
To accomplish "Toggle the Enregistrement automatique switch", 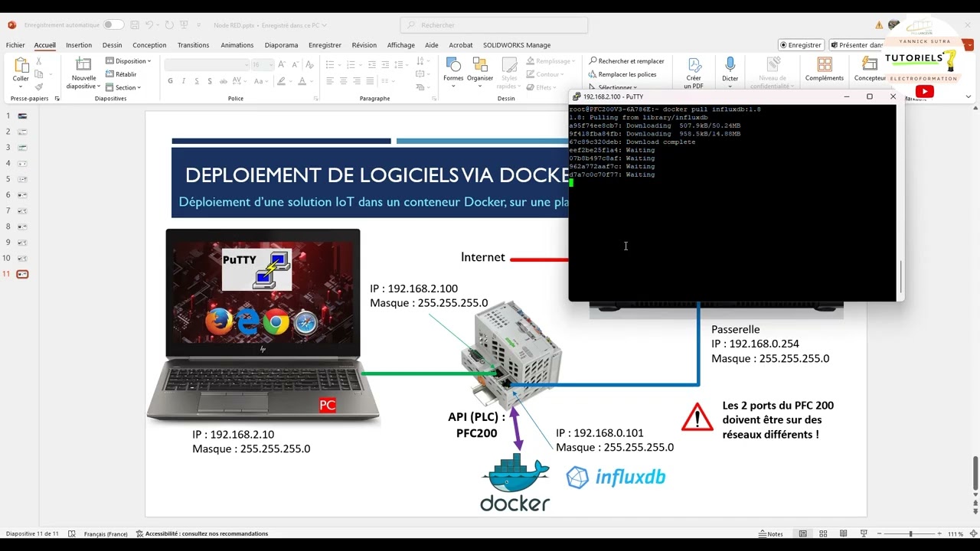I will tap(113, 25).
